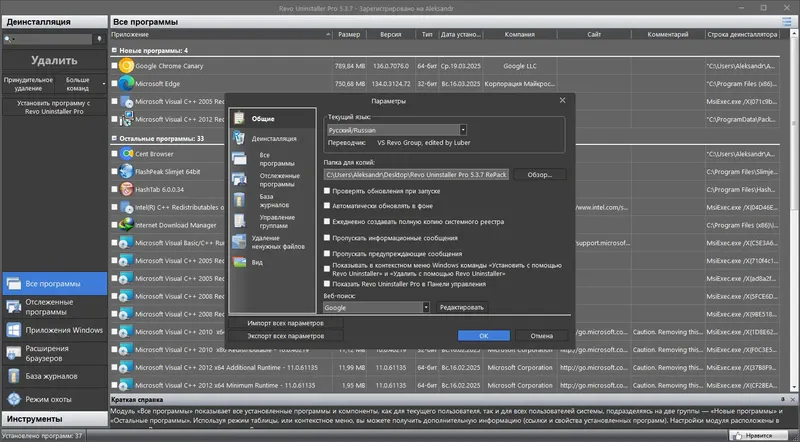Click the Google Chrome Canary program icon
This screenshot has width=800, height=442.
(126, 65)
